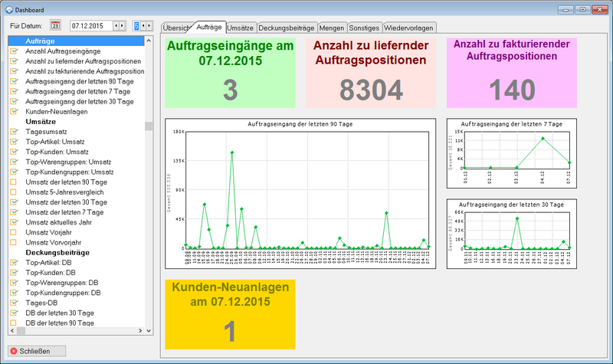Select the Deckungsbeiträge tab
The width and height of the screenshot is (613, 364).
287,28
